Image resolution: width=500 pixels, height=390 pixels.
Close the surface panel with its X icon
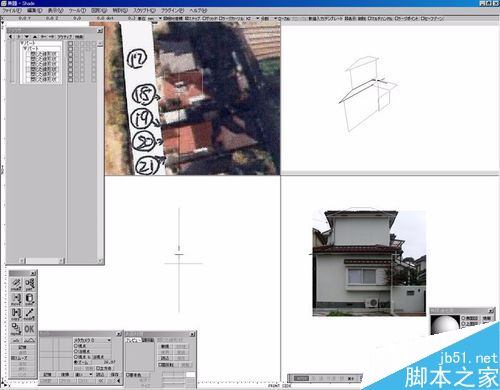click(192, 334)
